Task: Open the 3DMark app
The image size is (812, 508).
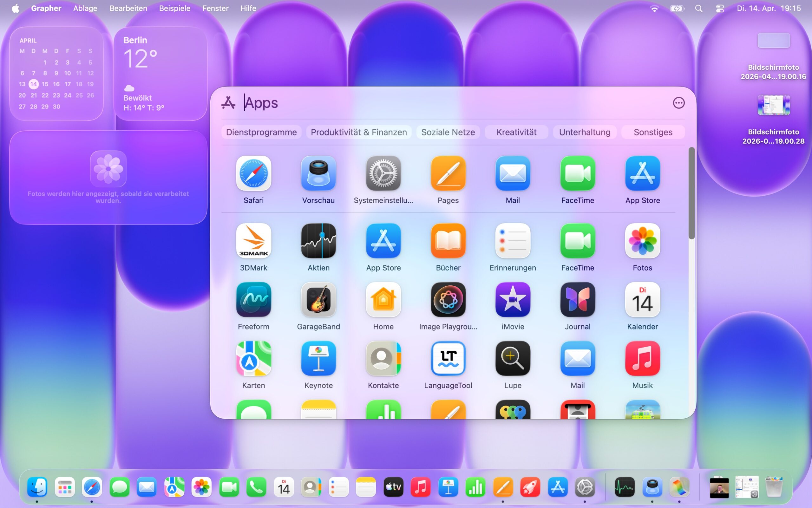Action: tap(253, 241)
